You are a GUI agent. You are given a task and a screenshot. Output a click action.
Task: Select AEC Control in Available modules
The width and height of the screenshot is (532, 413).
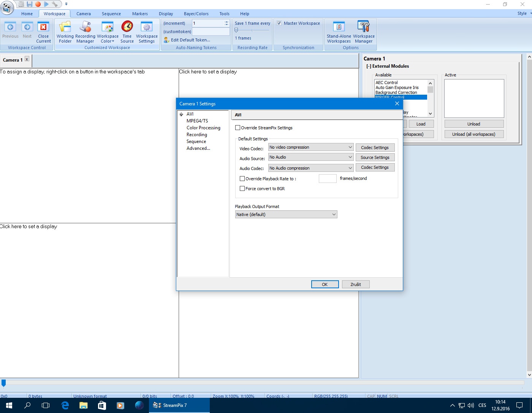387,83
